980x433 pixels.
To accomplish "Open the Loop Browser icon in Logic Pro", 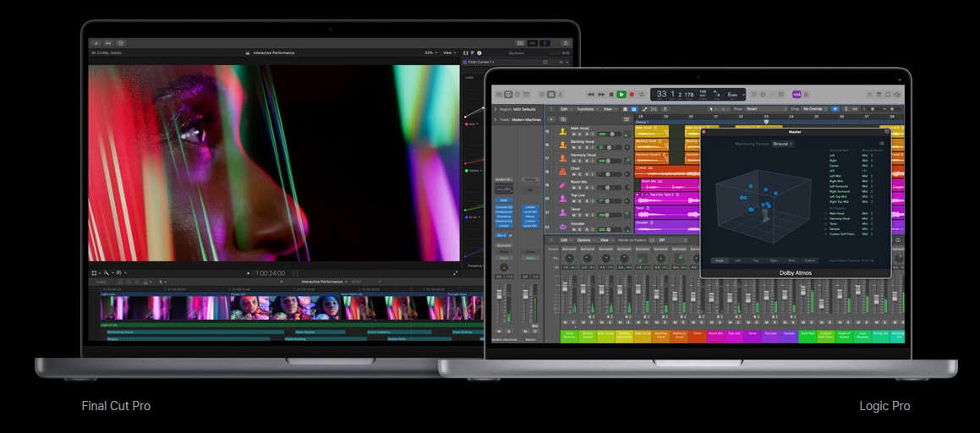I will [888, 95].
